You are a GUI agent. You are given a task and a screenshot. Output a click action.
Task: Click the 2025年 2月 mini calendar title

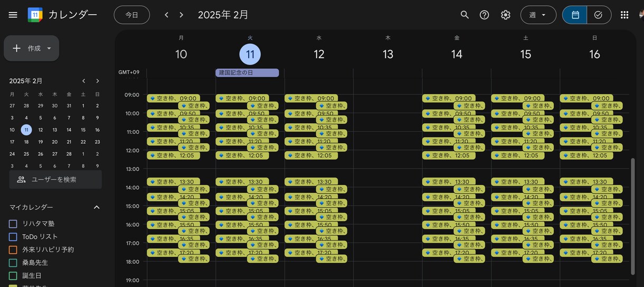pyautogui.click(x=26, y=81)
